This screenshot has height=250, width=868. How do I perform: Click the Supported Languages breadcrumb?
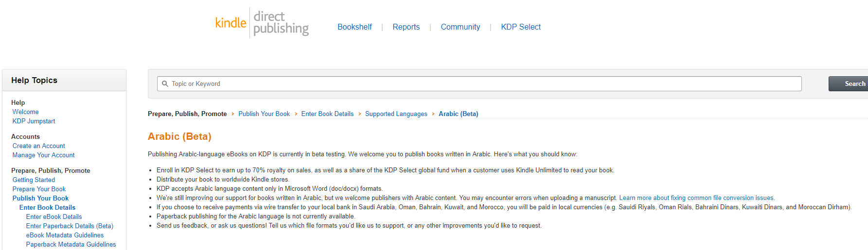(x=396, y=114)
